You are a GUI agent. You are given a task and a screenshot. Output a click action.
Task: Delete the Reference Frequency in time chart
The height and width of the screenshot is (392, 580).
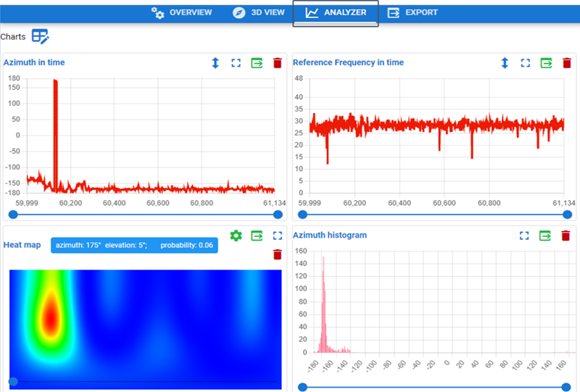pyautogui.click(x=566, y=63)
